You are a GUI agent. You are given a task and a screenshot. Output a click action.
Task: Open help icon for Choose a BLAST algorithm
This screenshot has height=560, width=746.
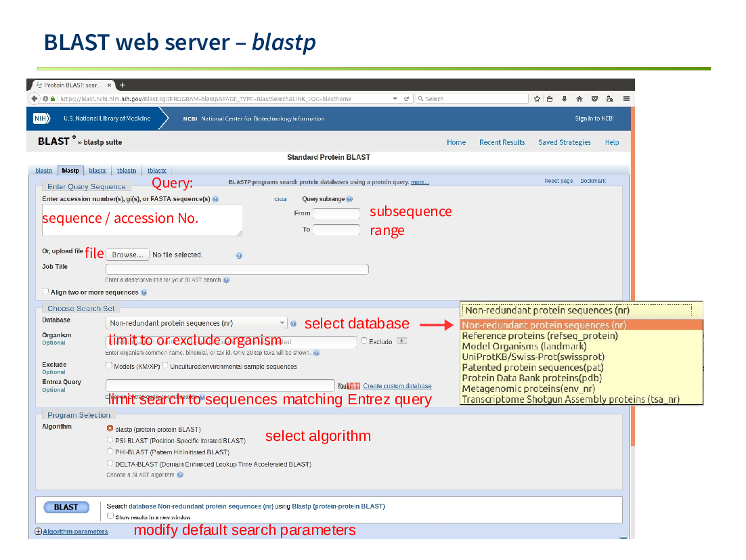pos(180,475)
